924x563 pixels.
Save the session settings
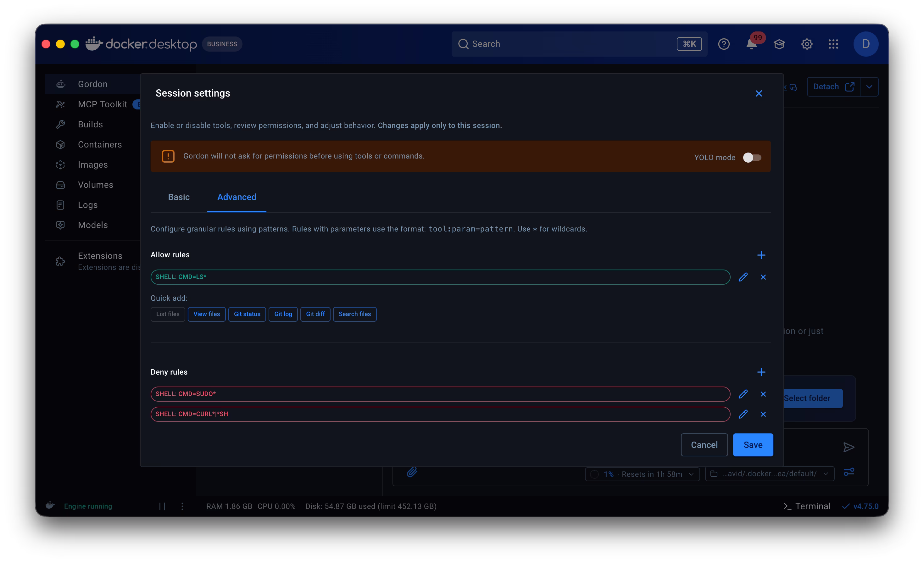(x=753, y=445)
